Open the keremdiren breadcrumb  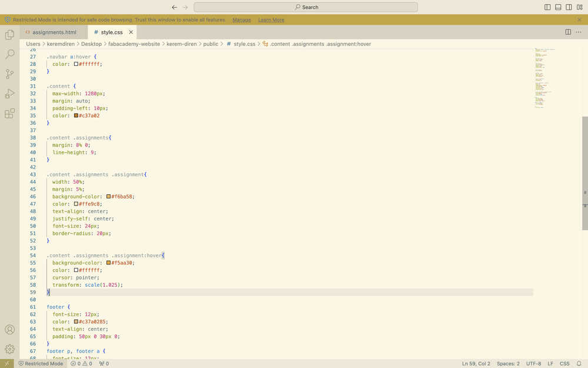tap(61, 44)
